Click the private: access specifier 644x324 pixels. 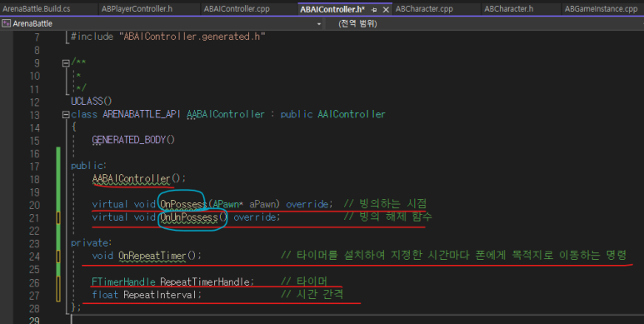(x=91, y=242)
